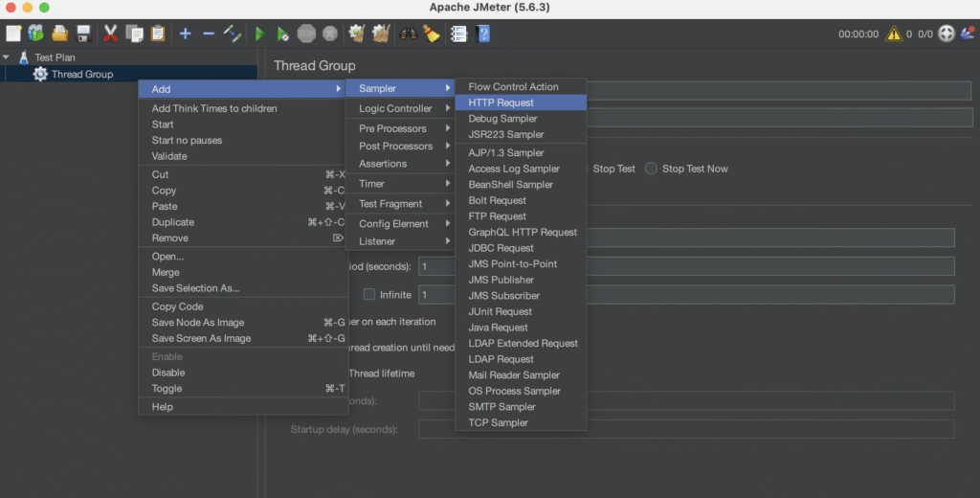Enable the Infinite loop checkbox
Viewport: 980px width, 498px height.
(369, 295)
